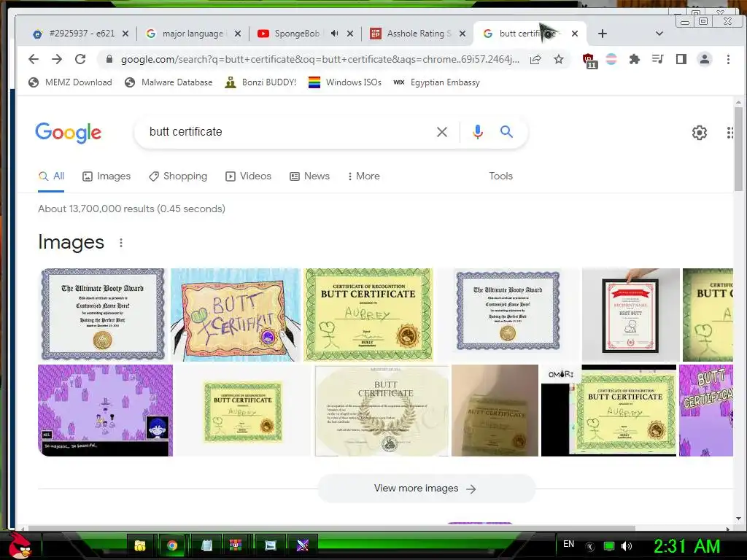Click the Chrome taskbar icon
Screen dimensions: 747x560
pos(172,545)
